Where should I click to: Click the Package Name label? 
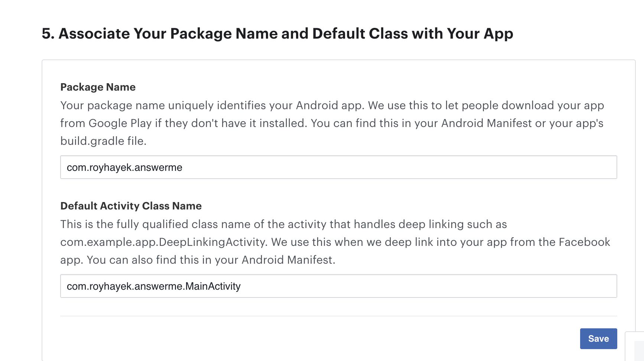[98, 87]
